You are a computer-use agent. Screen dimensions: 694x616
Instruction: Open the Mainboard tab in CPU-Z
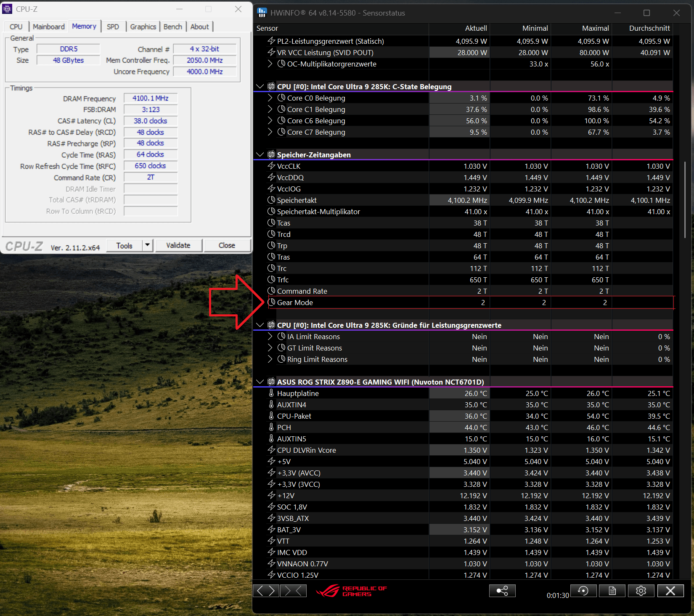point(49,27)
